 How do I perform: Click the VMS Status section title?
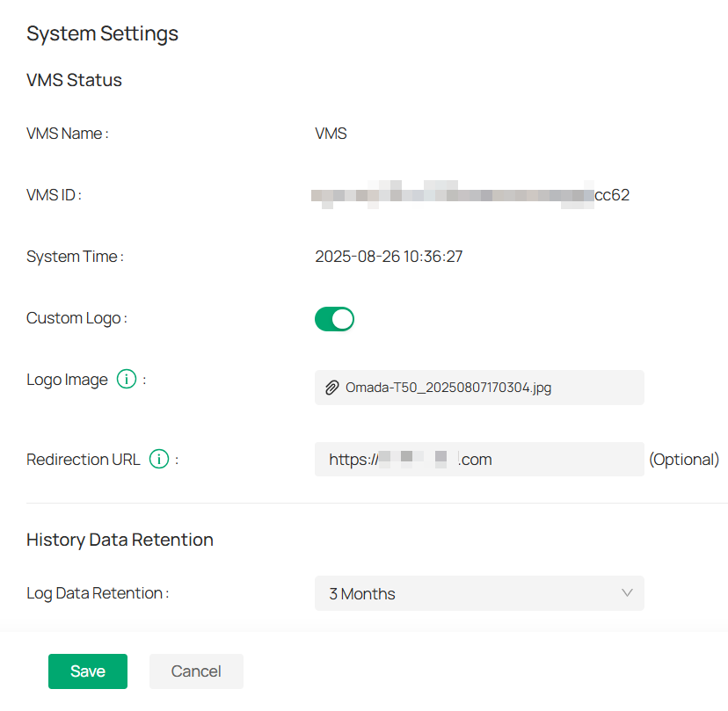tap(74, 79)
